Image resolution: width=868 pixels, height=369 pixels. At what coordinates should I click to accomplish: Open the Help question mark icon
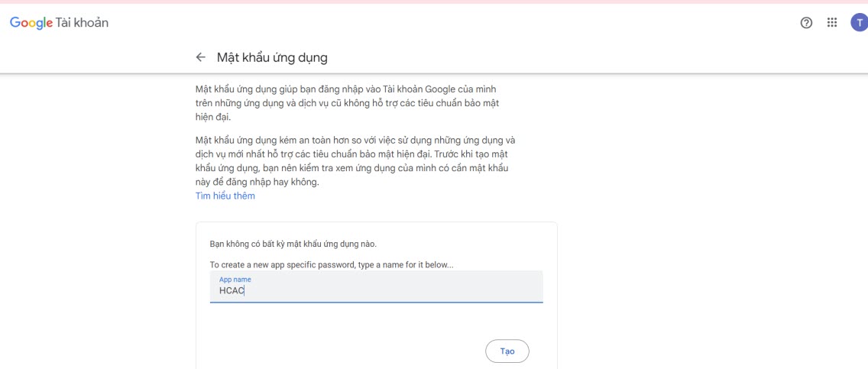[x=806, y=23]
